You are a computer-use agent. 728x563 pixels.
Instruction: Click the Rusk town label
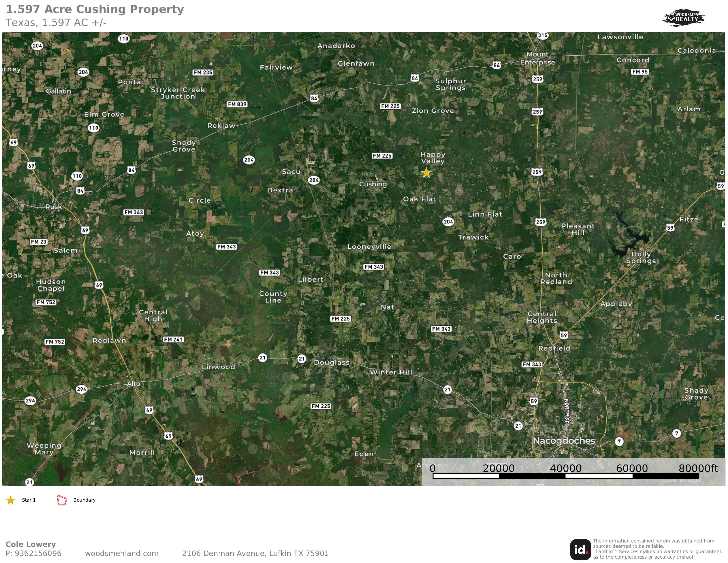[54, 207]
